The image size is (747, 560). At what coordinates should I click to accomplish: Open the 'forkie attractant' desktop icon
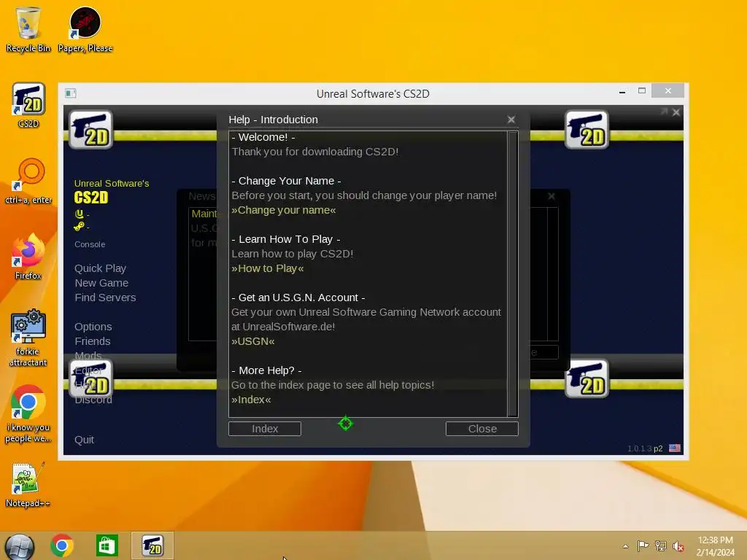pos(28,338)
